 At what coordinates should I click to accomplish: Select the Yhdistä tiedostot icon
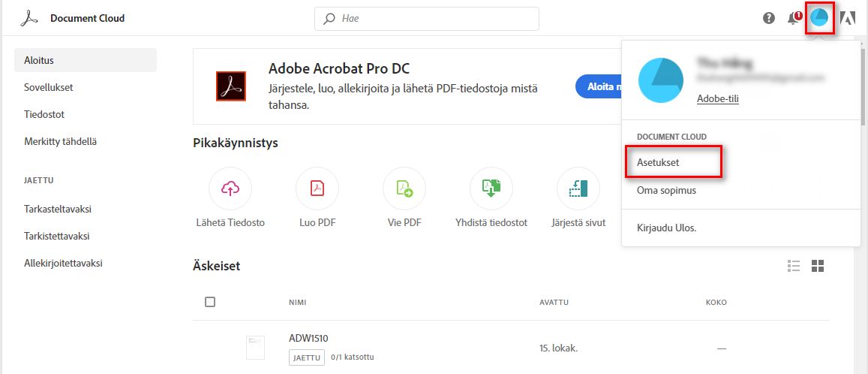(491, 189)
